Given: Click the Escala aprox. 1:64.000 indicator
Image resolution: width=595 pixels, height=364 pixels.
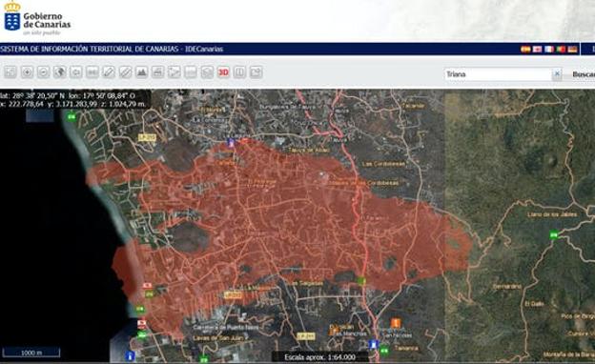Looking at the screenshot, I should click(x=319, y=356).
